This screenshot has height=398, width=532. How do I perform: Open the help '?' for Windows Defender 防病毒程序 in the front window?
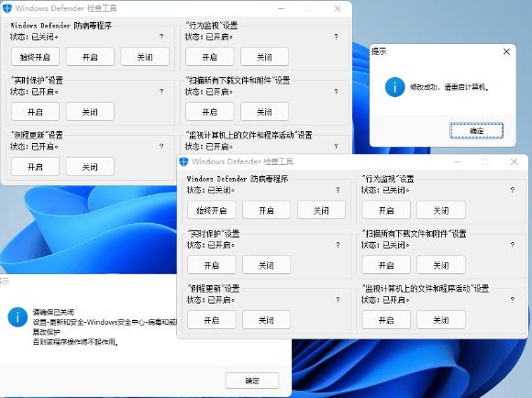pos(338,190)
